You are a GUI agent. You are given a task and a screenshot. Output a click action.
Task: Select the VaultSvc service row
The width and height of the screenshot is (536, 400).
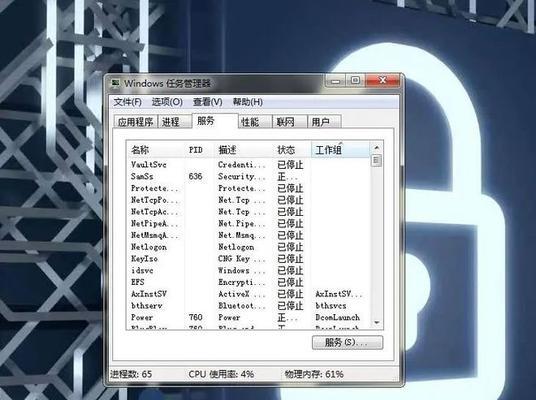point(249,164)
